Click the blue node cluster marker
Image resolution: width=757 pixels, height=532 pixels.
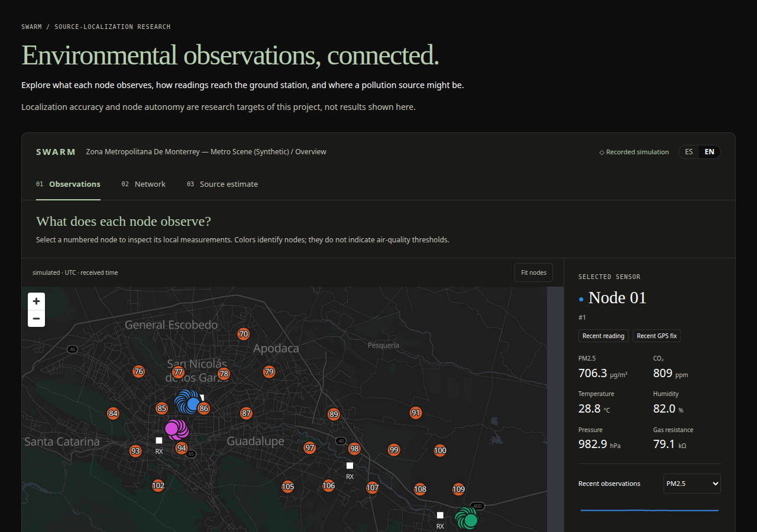[189, 403]
